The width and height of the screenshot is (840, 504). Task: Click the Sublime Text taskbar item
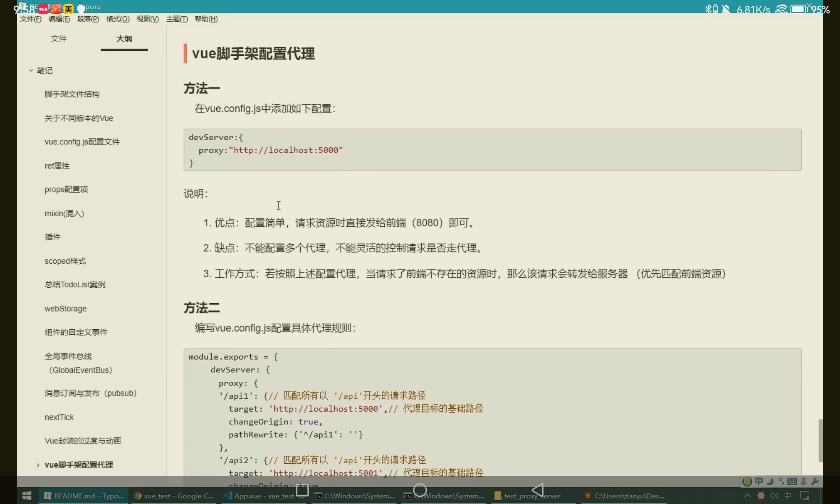[625, 496]
